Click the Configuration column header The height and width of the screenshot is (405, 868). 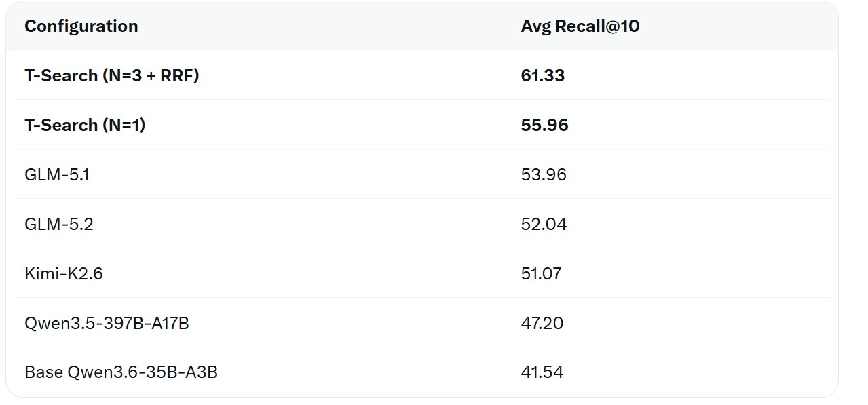pyautogui.click(x=81, y=26)
